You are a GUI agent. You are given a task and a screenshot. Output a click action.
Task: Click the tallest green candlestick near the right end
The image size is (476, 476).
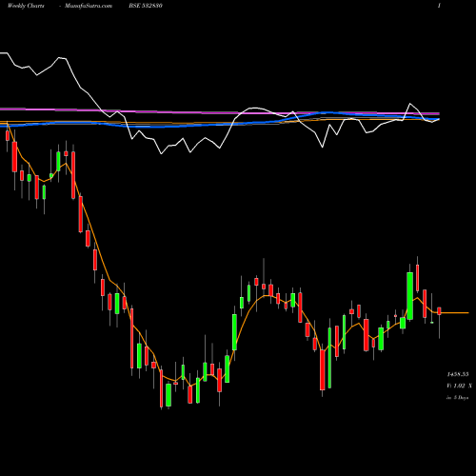(x=410, y=296)
